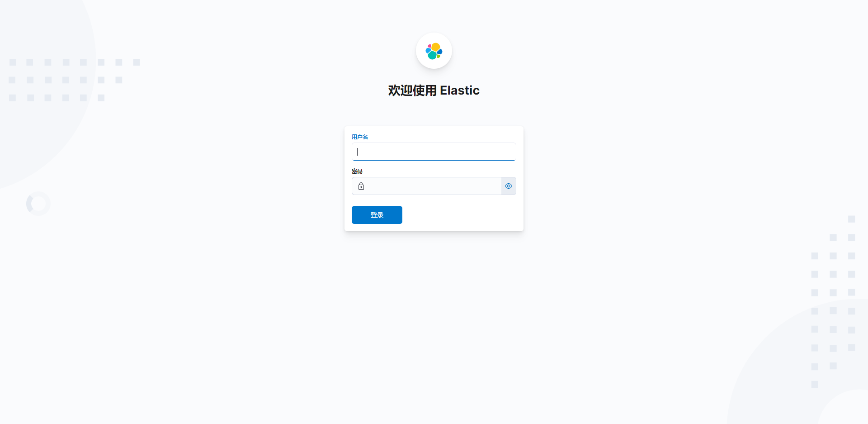Toggle password visibility with the eye icon

[509, 186]
